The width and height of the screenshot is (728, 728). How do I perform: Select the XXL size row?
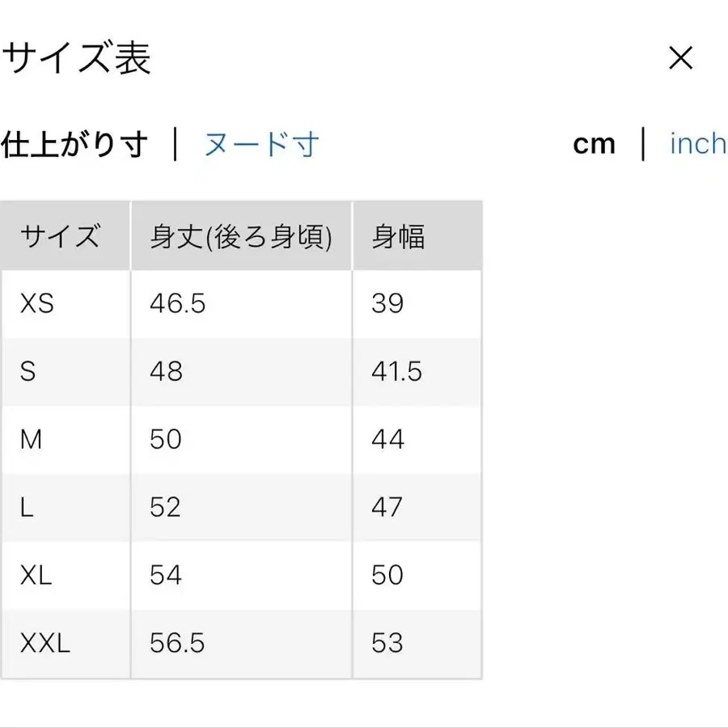(x=43, y=643)
